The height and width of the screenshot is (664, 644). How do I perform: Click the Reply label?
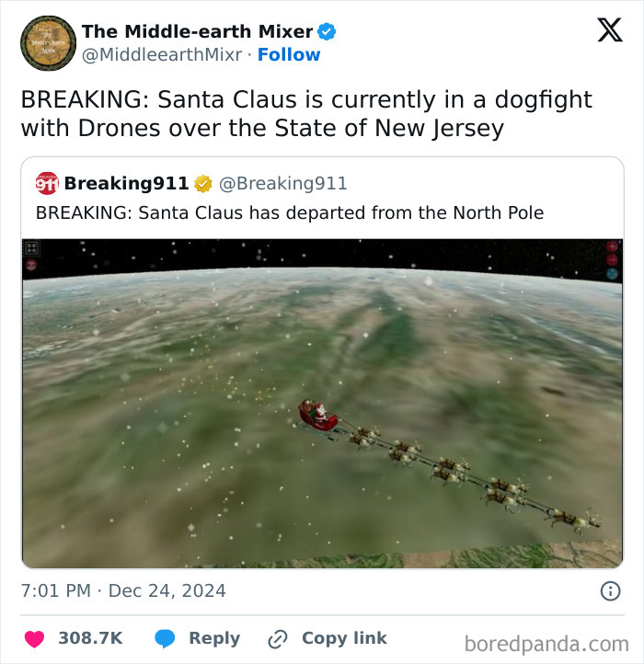[x=214, y=638]
